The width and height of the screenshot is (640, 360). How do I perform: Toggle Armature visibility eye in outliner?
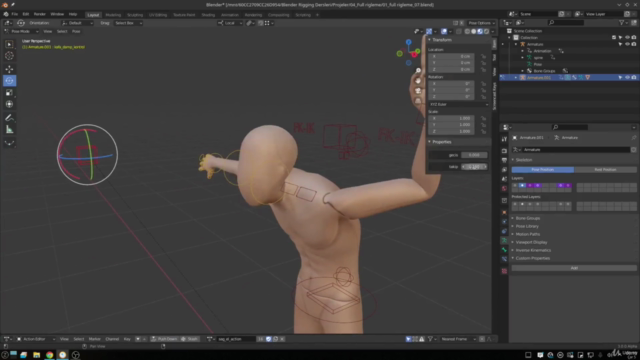pos(627,44)
